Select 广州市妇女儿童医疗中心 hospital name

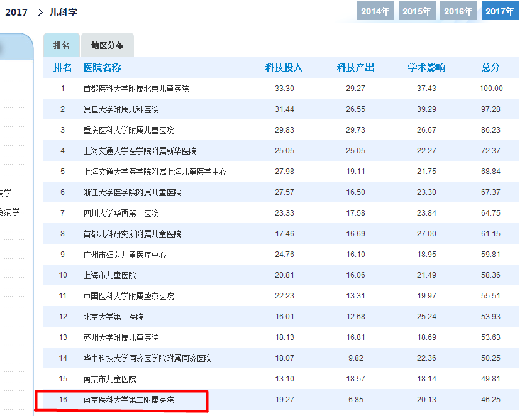125,255
